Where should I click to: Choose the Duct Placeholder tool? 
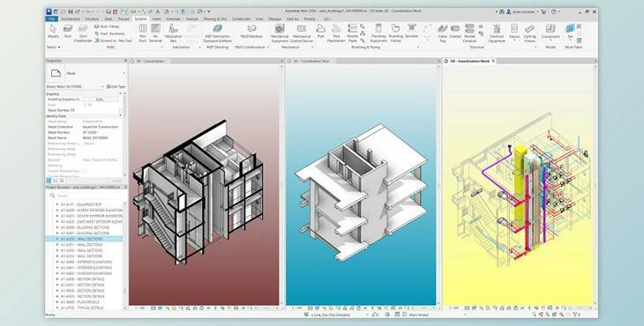83,33
